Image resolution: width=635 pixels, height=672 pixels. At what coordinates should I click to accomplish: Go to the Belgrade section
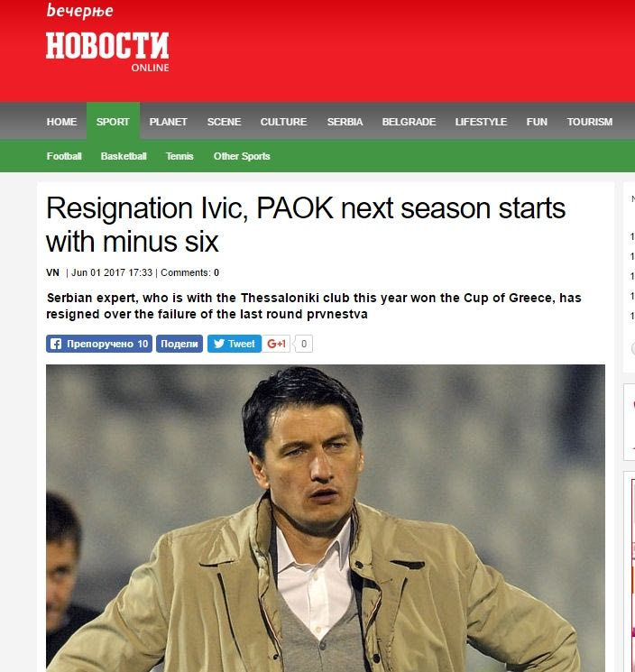pos(409,122)
